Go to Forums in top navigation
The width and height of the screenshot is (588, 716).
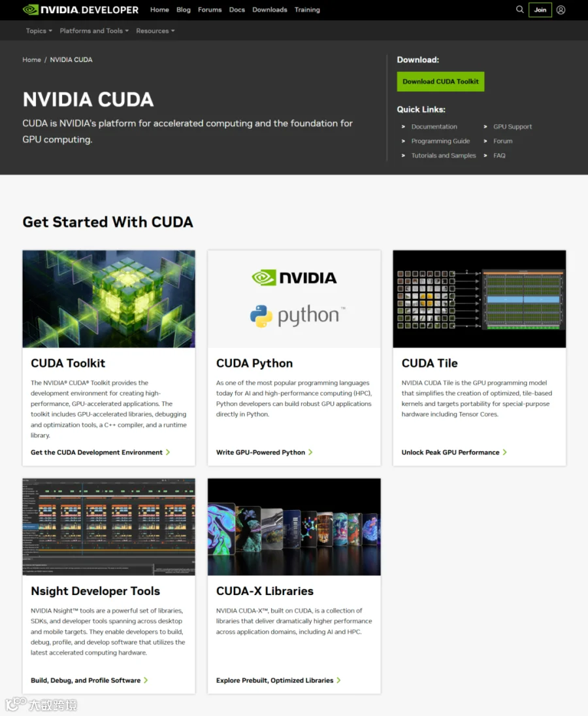(x=210, y=10)
